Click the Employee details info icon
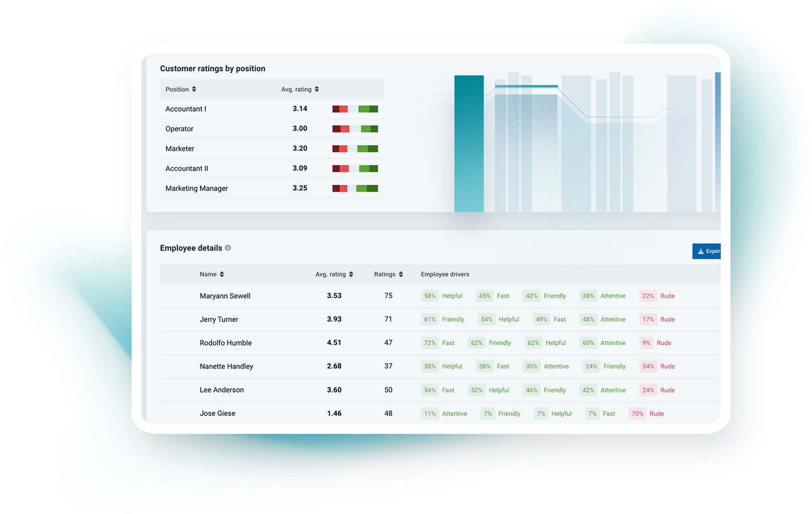Viewport: 812px width, 514px height. point(228,248)
